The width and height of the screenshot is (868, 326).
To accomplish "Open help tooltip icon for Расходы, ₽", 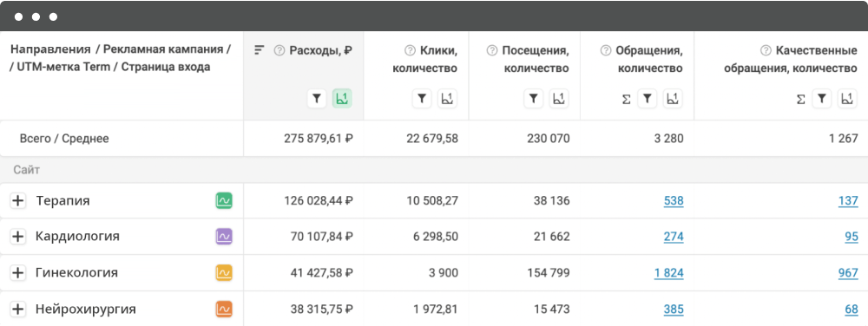I will point(279,50).
